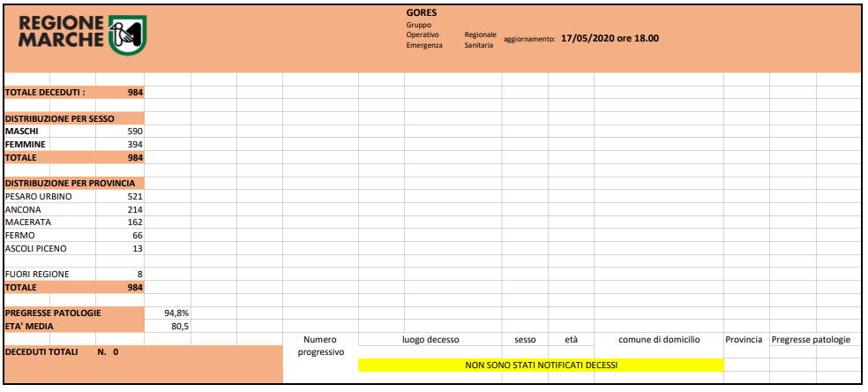The width and height of the screenshot is (868, 392).
Task: Select the ASCOLI PICENO value 13
Action: 138,249
